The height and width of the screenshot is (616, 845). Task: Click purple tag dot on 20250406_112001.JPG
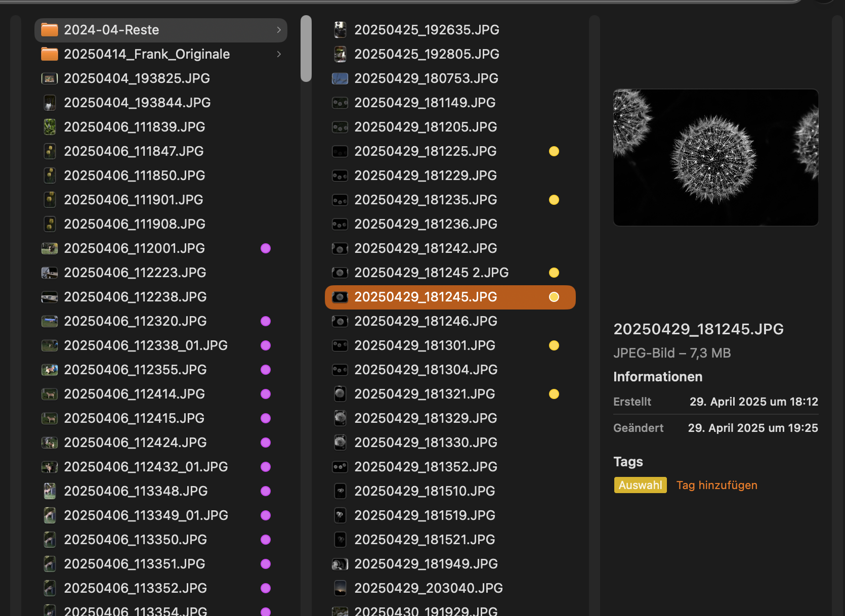pyautogui.click(x=266, y=248)
